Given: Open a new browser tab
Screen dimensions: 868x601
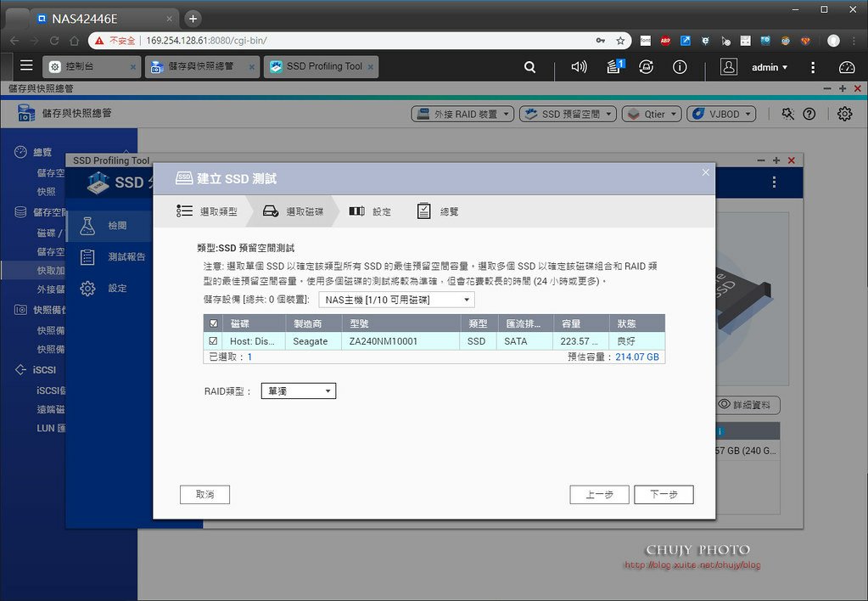Looking at the screenshot, I should [193, 19].
